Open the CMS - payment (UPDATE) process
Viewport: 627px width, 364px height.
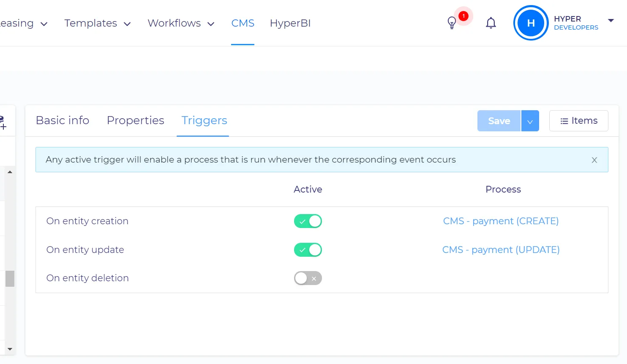[501, 250]
